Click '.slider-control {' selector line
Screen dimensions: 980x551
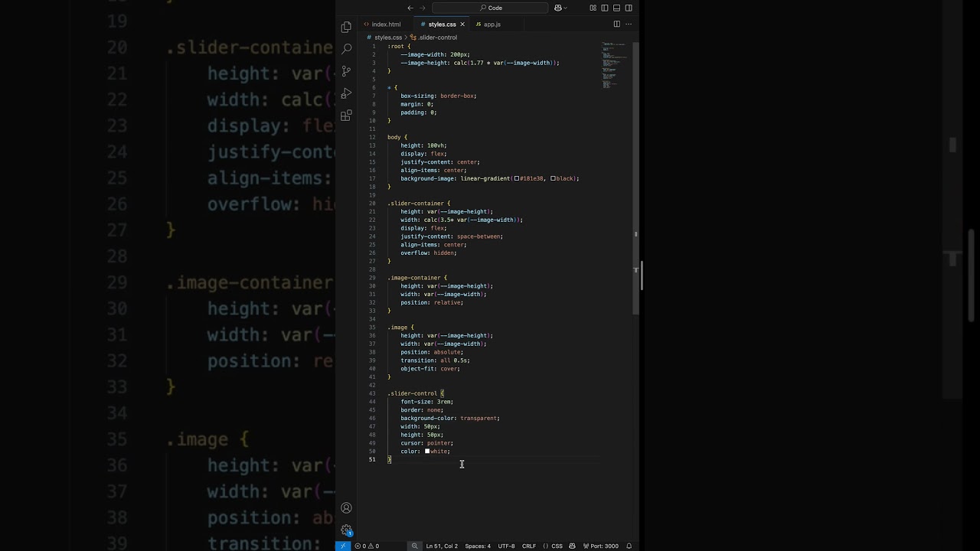click(416, 393)
